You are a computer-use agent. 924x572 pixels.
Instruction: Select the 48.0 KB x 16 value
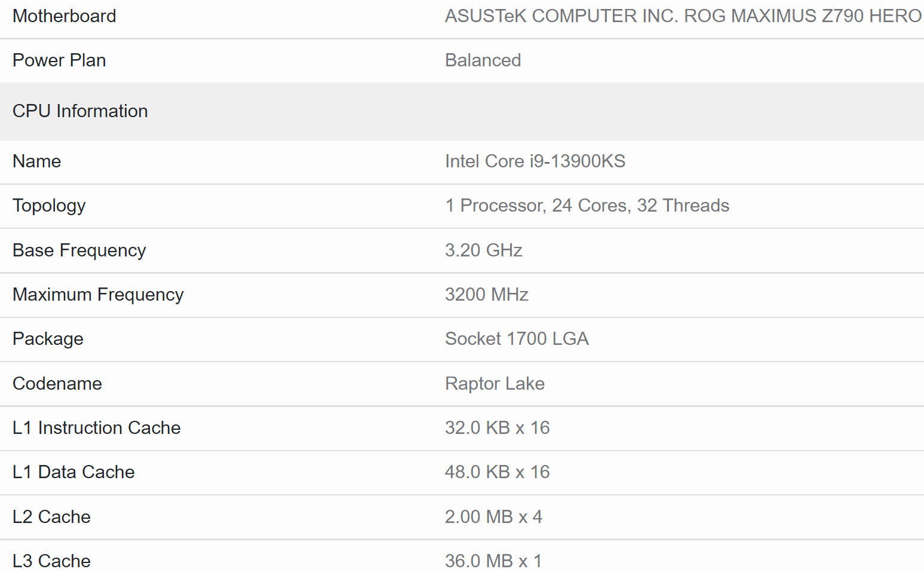click(497, 472)
